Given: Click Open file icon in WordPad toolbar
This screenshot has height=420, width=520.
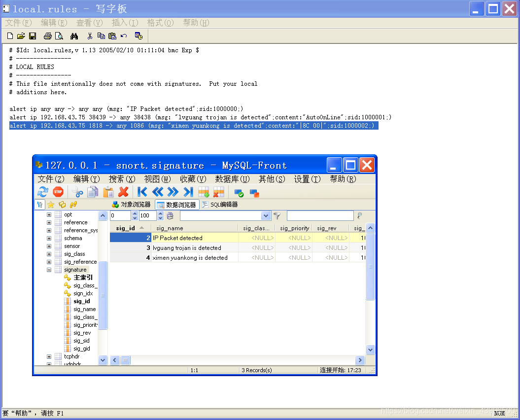Looking at the screenshot, I should (x=21, y=36).
